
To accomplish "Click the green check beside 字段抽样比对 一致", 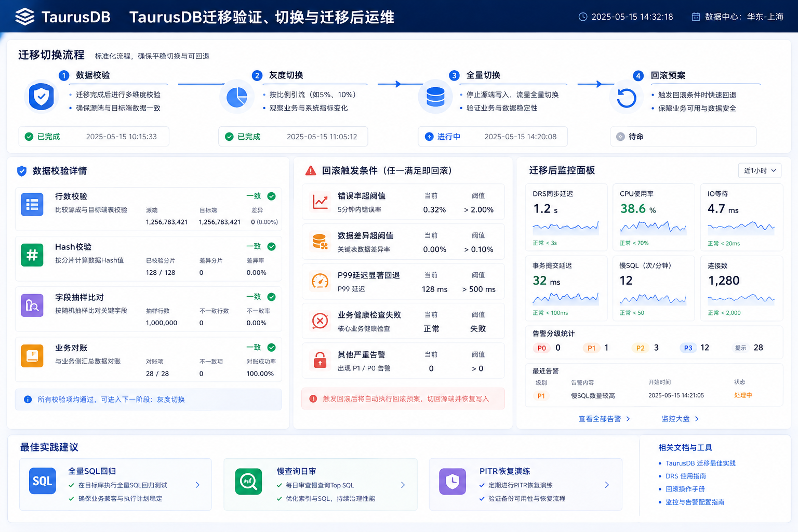I will 271,297.
